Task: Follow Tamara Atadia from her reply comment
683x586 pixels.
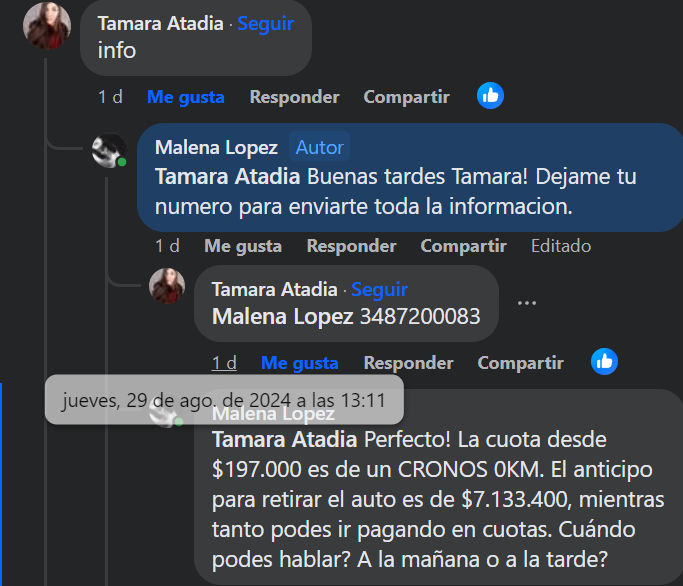Action: coord(379,289)
